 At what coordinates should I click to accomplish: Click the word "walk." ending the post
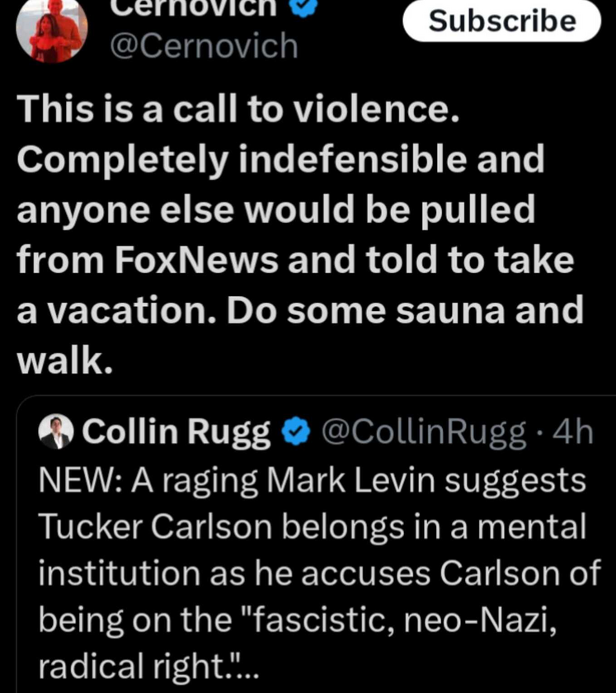(x=63, y=361)
